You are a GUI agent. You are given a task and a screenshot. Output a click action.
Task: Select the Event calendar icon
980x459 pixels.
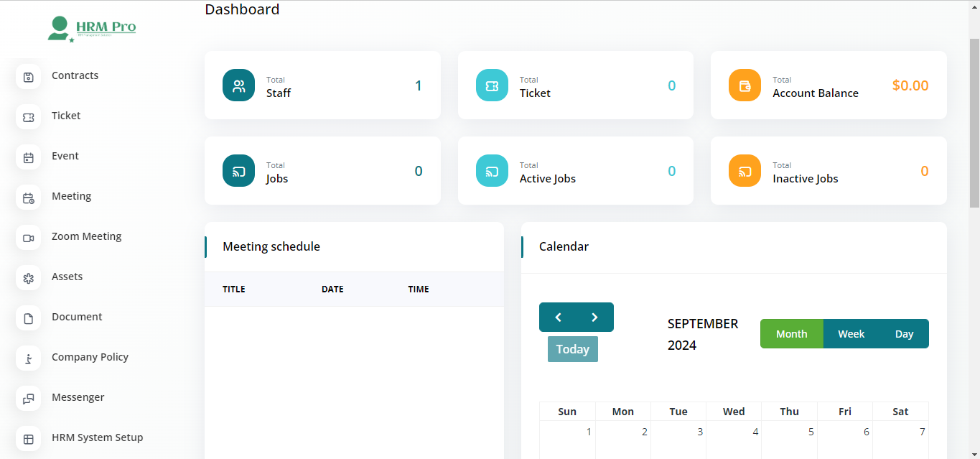pyautogui.click(x=29, y=157)
